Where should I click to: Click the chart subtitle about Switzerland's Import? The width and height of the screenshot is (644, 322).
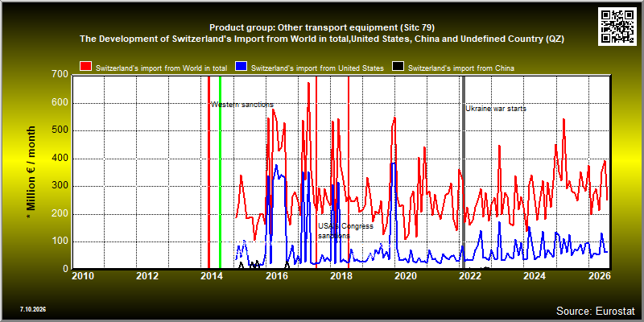[322, 39]
